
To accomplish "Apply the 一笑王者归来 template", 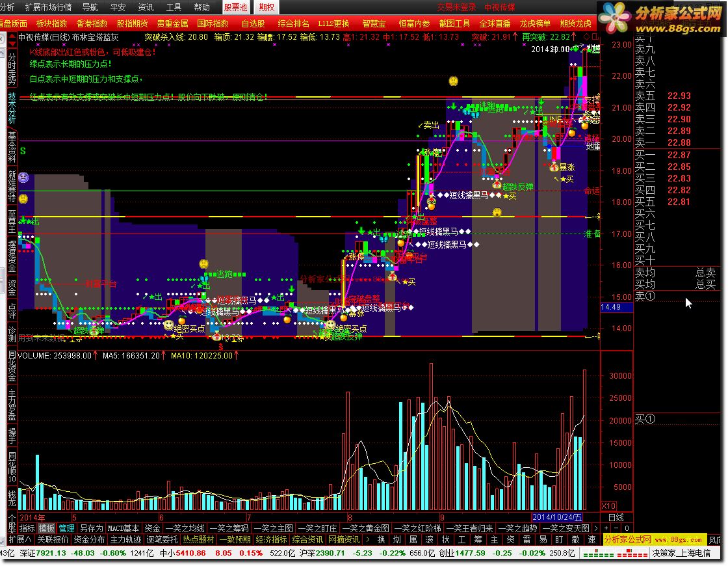I will point(469,528).
